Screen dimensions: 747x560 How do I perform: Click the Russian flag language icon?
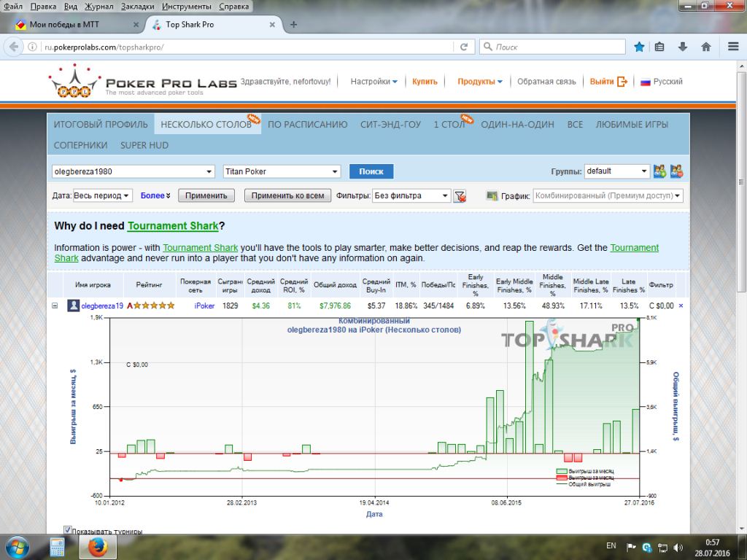(x=645, y=82)
